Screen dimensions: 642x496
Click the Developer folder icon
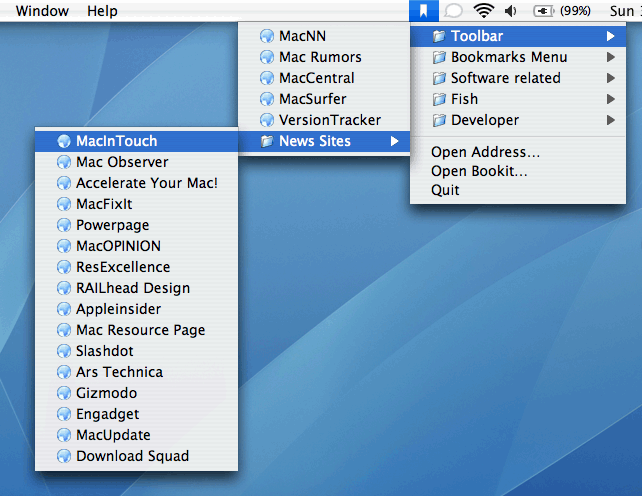coord(439,120)
